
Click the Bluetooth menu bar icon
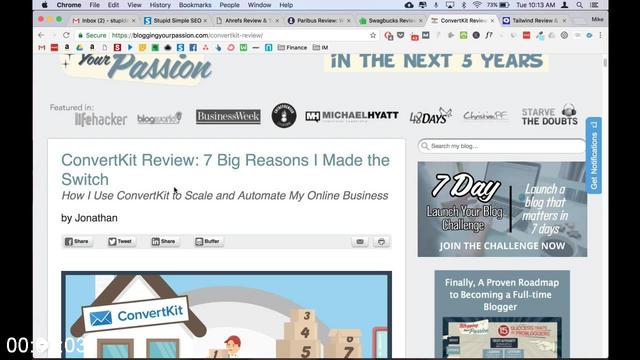tap(464, 5)
